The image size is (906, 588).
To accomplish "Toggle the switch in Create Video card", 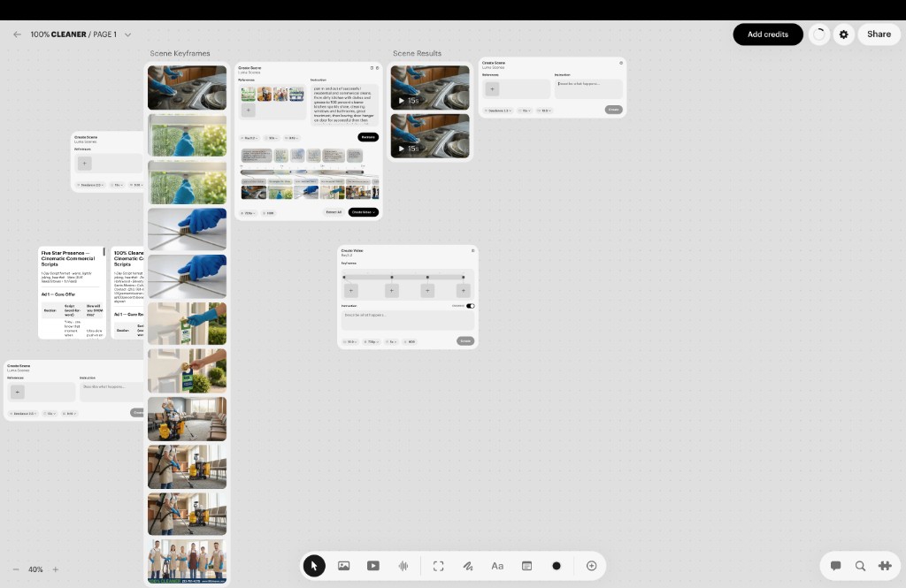I will click(471, 306).
